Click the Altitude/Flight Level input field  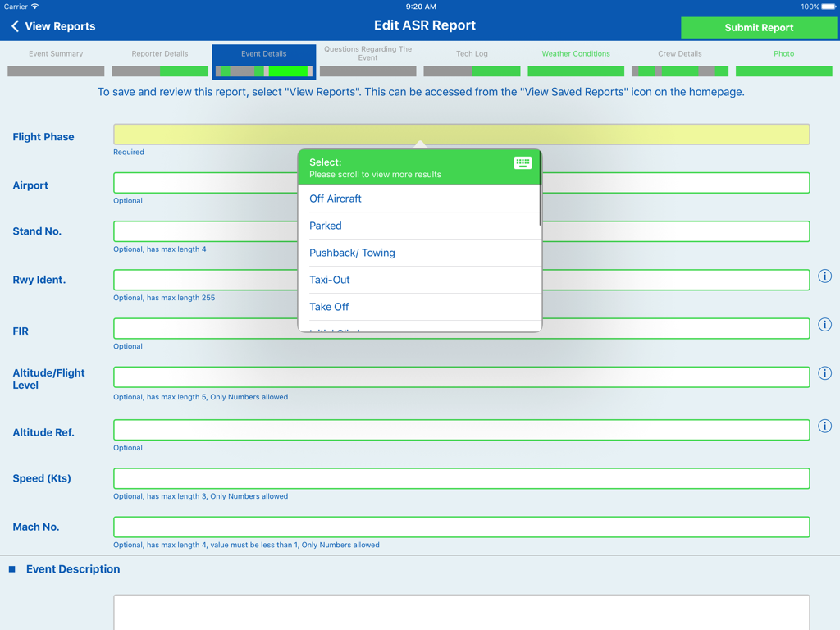[x=461, y=377]
